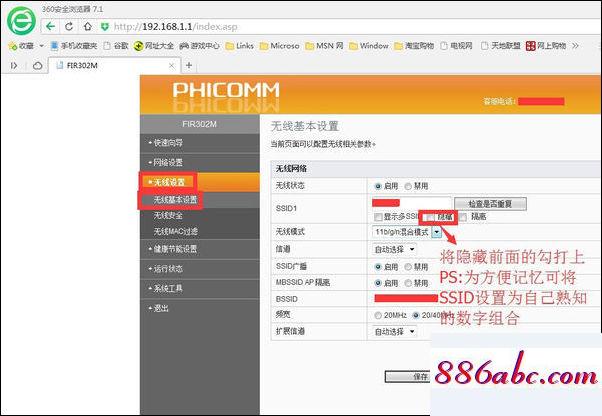Set SSID广播 to 启用
602x416 pixels.
378,267
